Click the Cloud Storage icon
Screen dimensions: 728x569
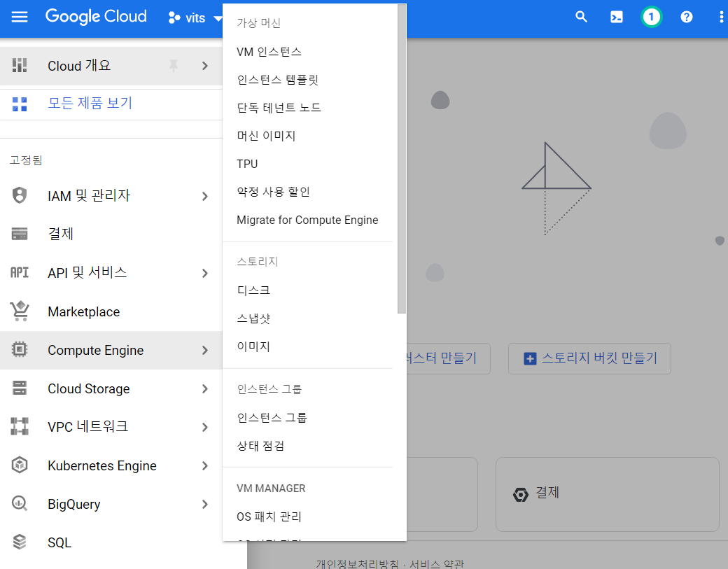point(20,388)
